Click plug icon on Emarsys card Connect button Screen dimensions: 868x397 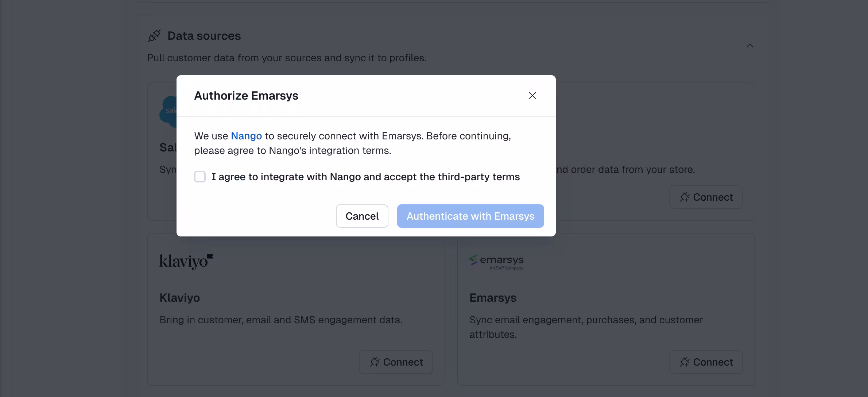point(685,362)
